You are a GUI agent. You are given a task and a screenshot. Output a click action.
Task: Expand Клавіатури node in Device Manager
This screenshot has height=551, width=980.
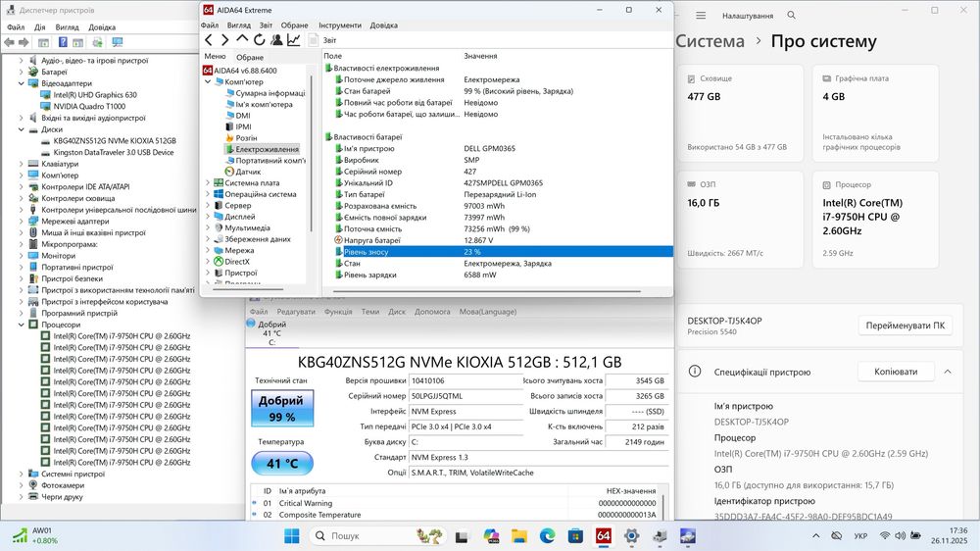click(22, 164)
